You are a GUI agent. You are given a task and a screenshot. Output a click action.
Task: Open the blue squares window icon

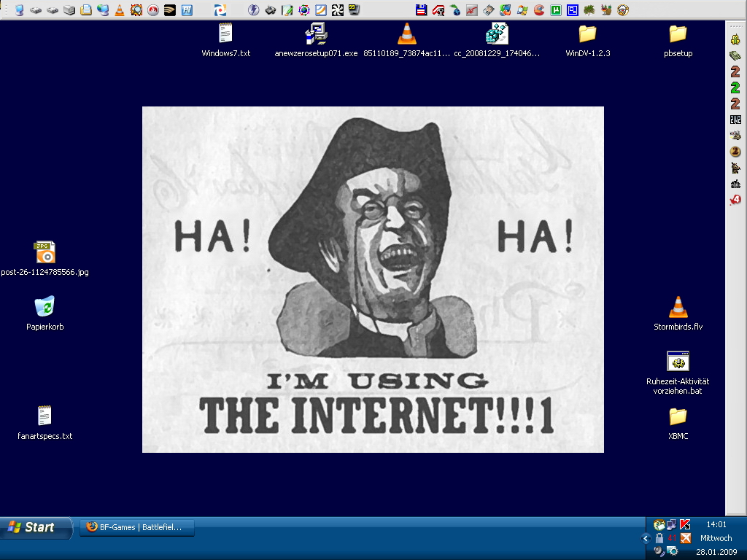pos(573,10)
